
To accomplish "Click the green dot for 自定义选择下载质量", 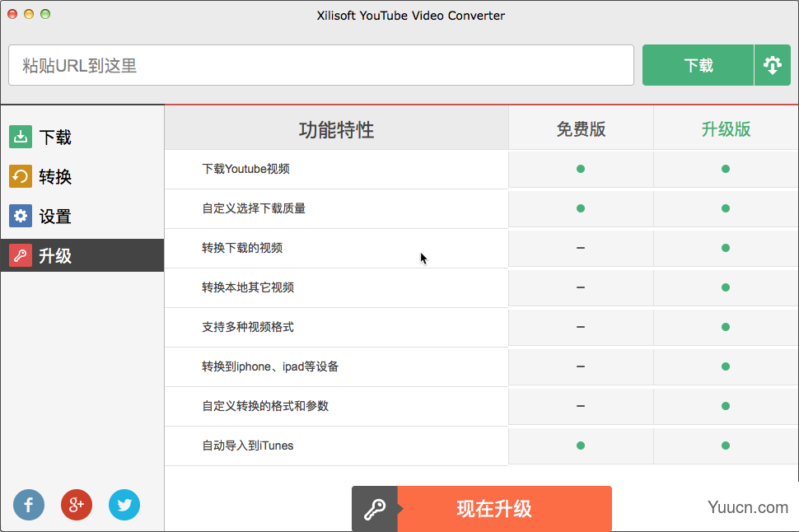I will coord(581,208).
